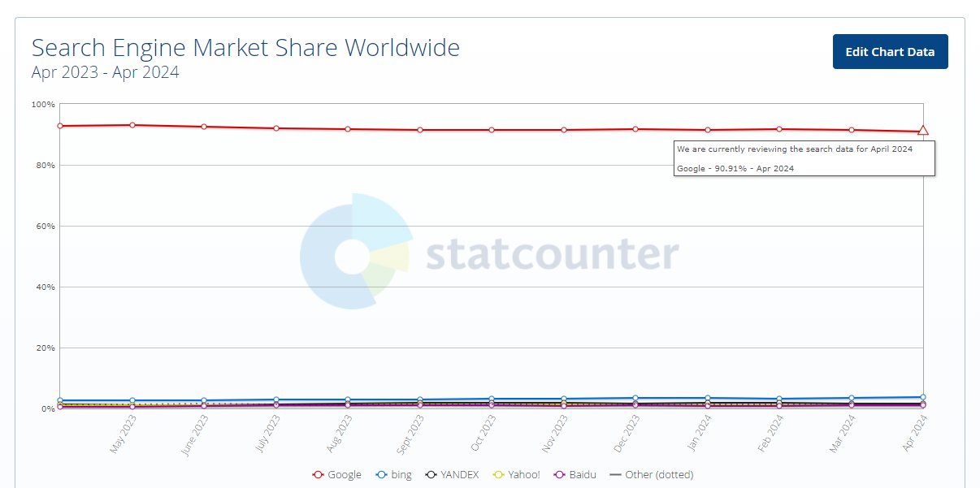Click the Edit Chart Data button
The image size is (980, 488).
890,52
